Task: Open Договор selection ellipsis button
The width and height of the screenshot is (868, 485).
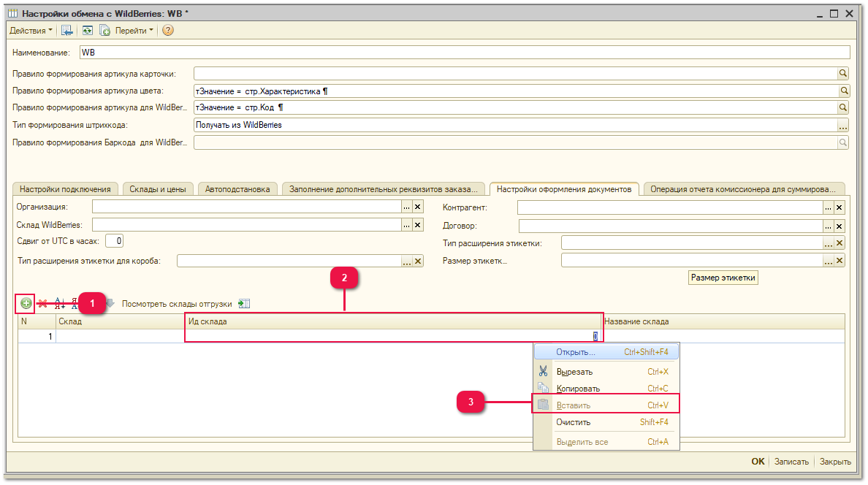Action: coord(828,226)
